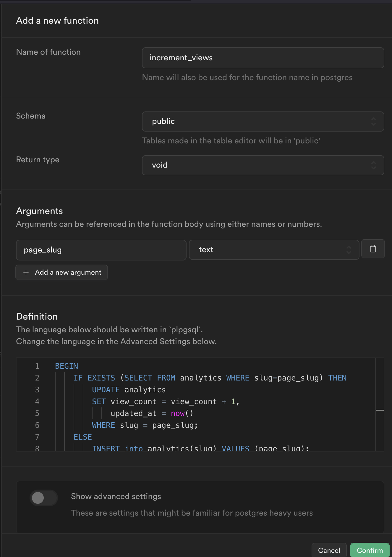Click the Confirm button
Screen dimensions: 392x557
370,550
